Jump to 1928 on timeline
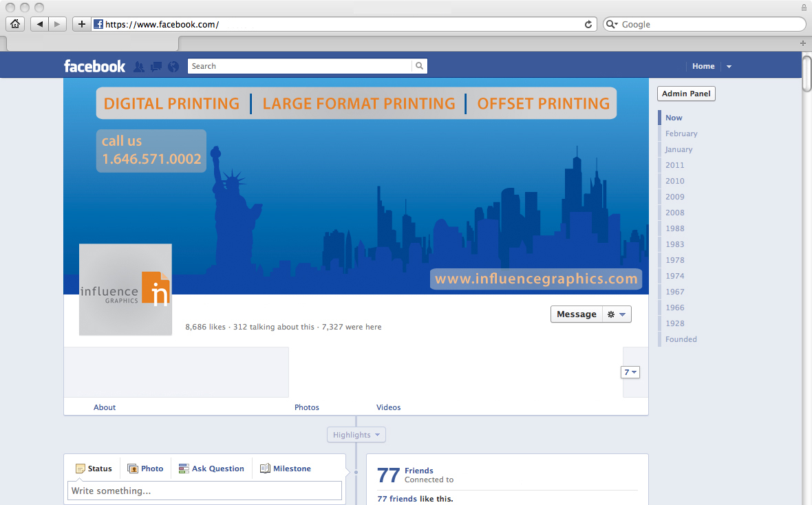The height and width of the screenshot is (505, 812). pyautogui.click(x=675, y=323)
